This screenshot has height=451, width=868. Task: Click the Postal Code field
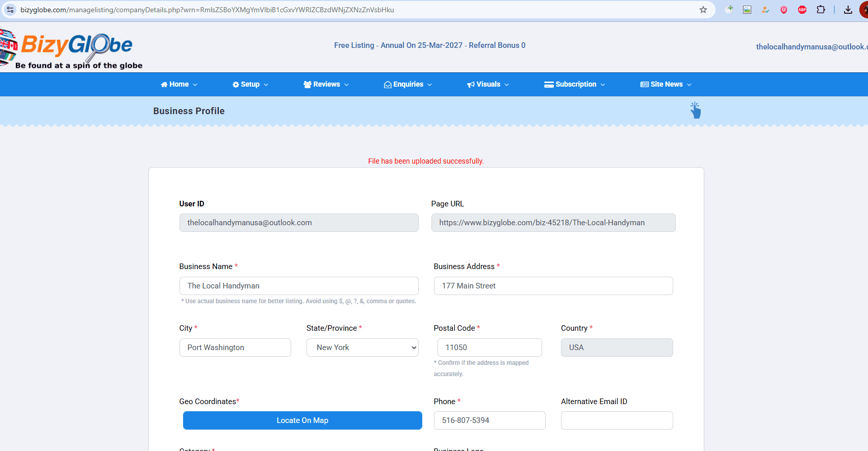(490, 348)
